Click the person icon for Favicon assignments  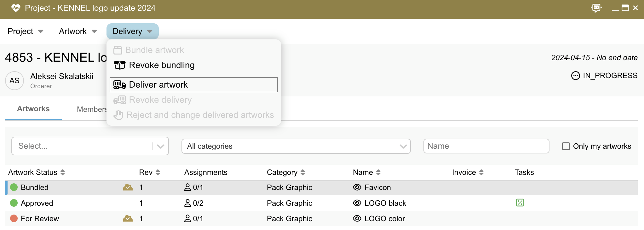pyautogui.click(x=187, y=187)
